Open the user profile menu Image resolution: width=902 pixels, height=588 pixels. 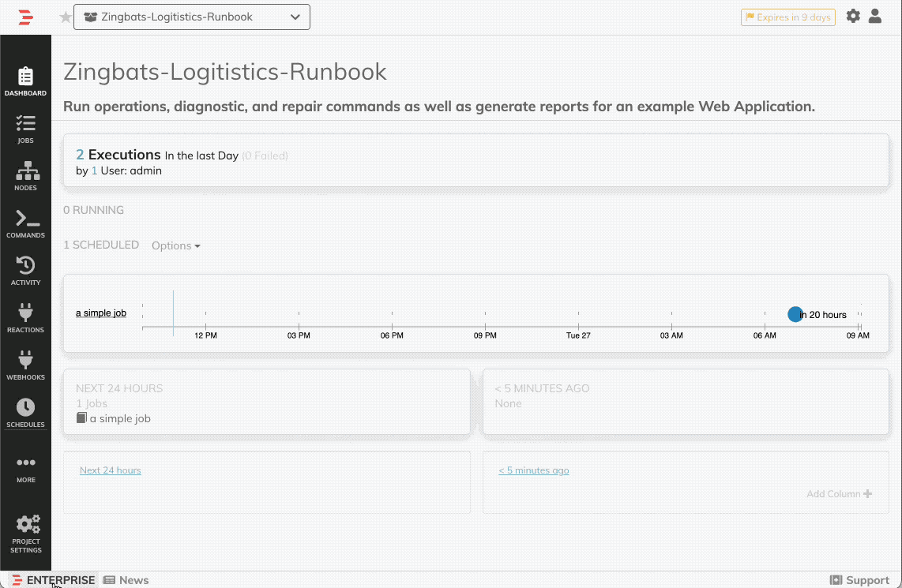pyautogui.click(x=875, y=16)
